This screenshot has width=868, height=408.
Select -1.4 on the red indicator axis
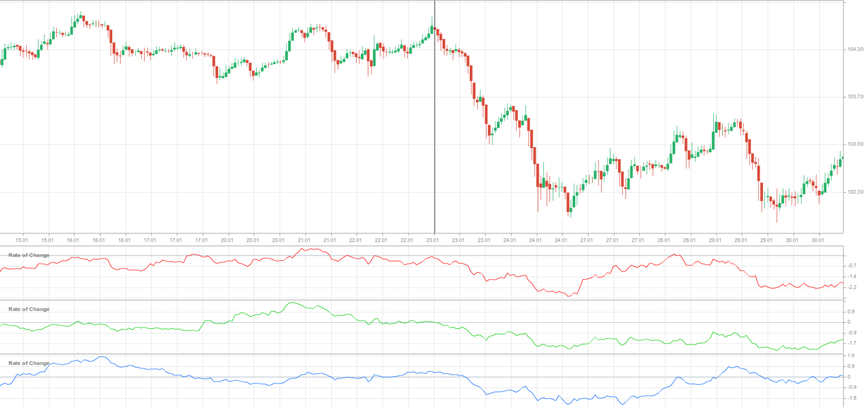[852, 277]
